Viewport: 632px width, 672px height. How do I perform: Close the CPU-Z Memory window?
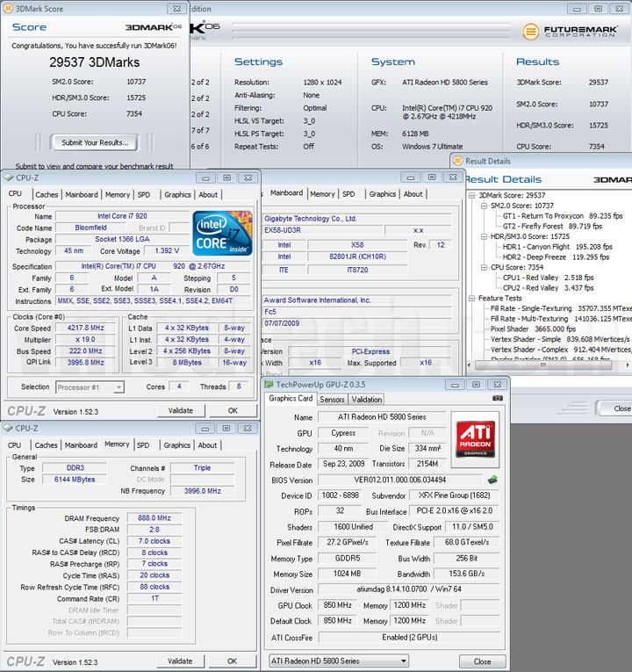tap(248, 429)
